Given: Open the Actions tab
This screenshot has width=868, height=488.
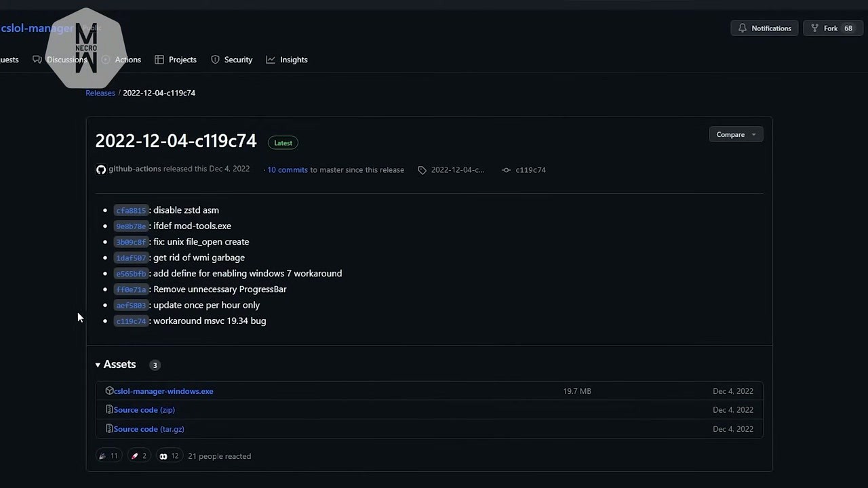Looking at the screenshot, I should (x=127, y=60).
